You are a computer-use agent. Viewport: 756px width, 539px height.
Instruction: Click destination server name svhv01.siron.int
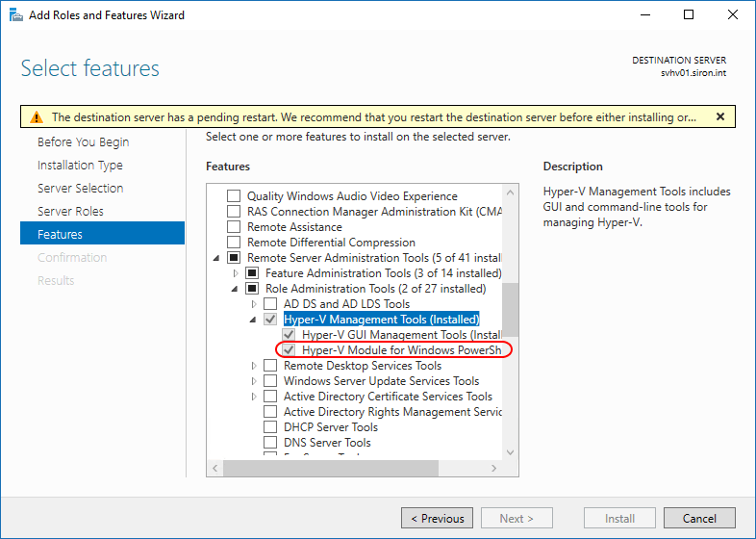(x=693, y=73)
